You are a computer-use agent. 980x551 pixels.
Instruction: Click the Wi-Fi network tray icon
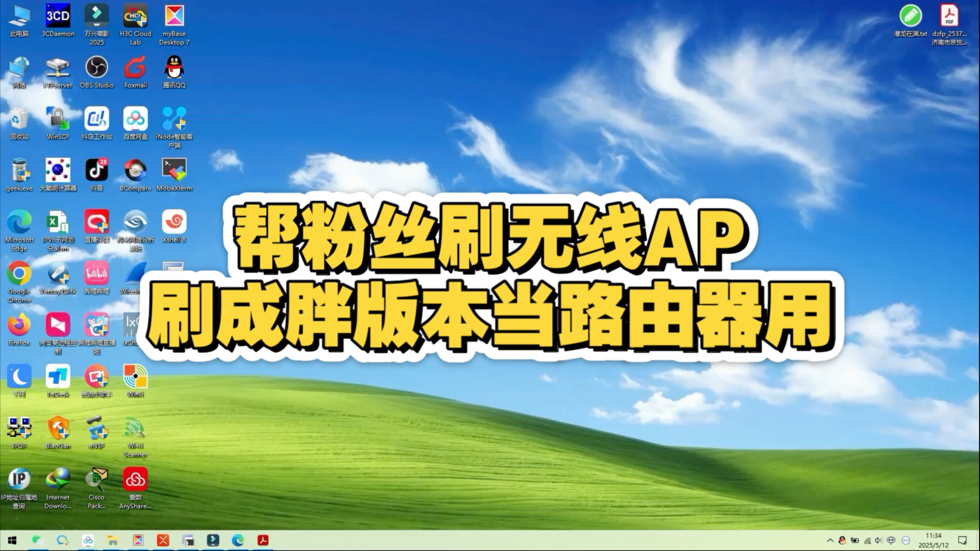867,540
